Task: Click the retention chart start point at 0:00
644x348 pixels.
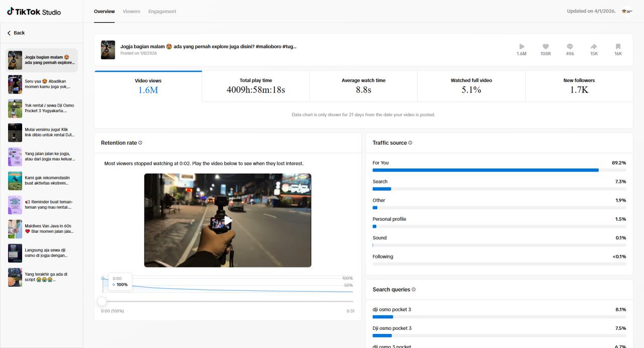Action: point(103,278)
